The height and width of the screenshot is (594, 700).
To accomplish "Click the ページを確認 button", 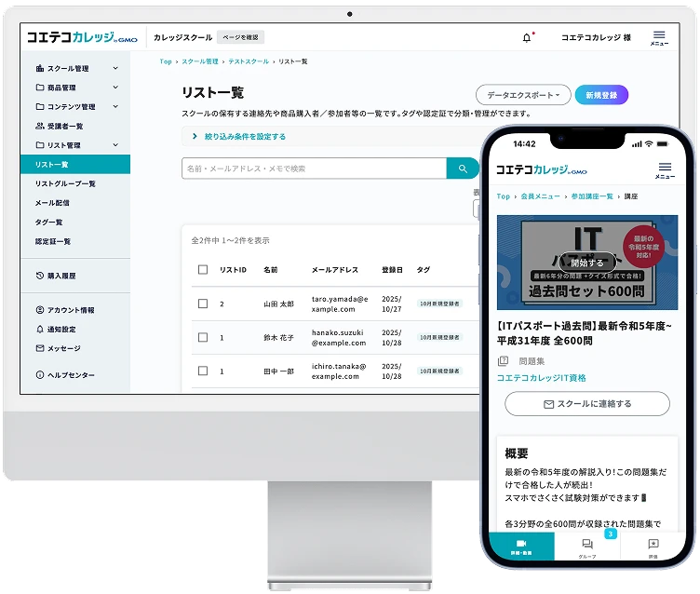I will pos(240,37).
